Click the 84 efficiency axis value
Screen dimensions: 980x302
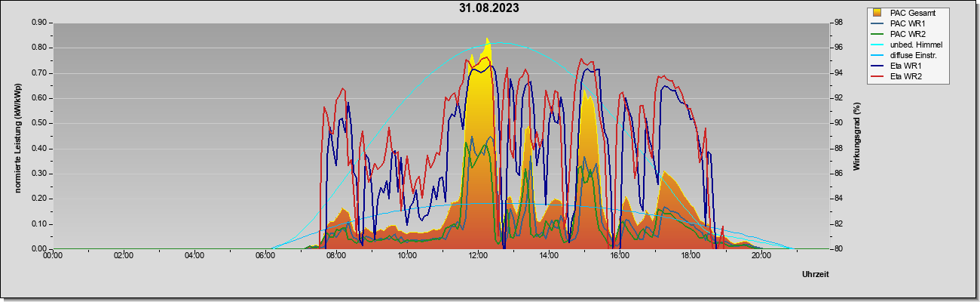coord(838,199)
